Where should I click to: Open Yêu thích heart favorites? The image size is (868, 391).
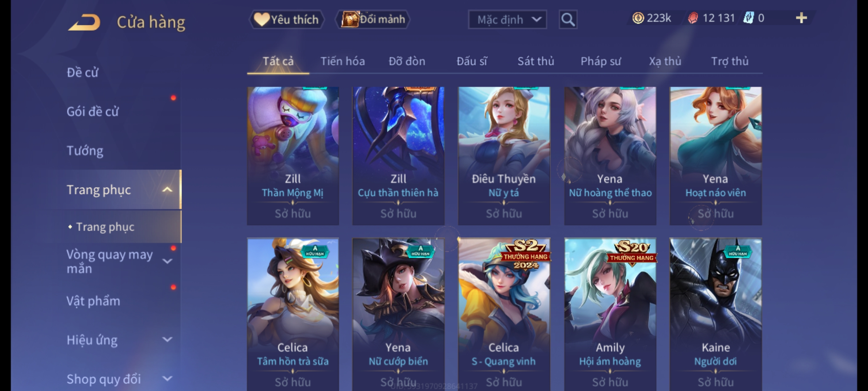click(286, 20)
